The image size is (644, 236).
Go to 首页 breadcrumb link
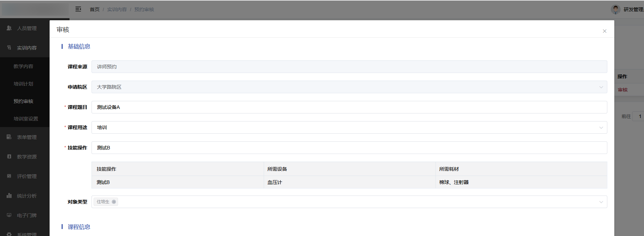click(x=95, y=9)
